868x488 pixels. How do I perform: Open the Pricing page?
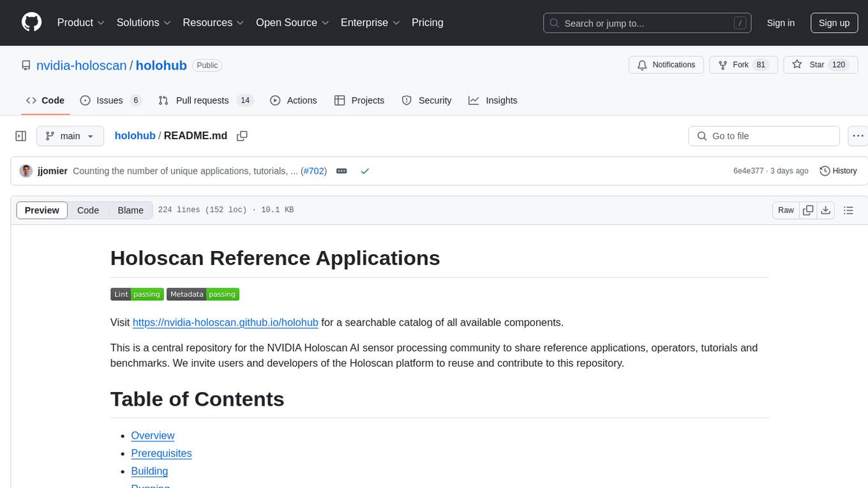[428, 22]
